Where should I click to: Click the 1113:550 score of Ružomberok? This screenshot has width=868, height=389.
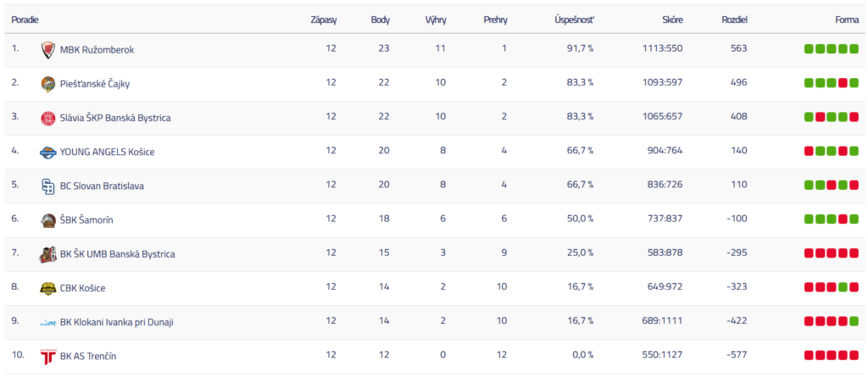663,49
